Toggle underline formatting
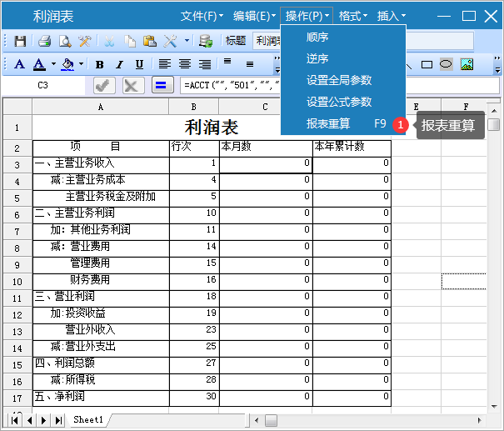The width and height of the screenshot is (504, 431). click(x=139, y=65)
